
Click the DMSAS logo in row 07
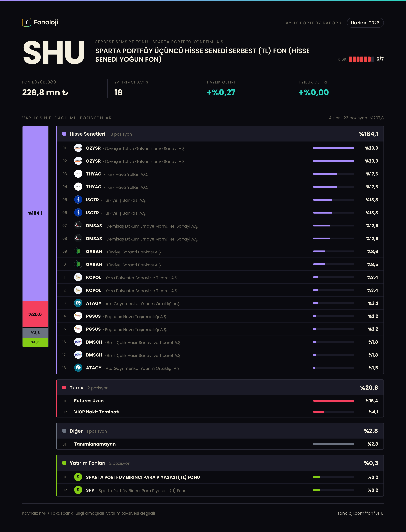click(78, 225)
